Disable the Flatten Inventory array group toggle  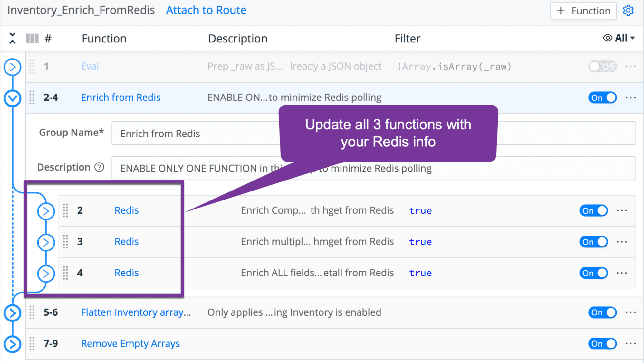pyautogui.click(x=602, y=312)
